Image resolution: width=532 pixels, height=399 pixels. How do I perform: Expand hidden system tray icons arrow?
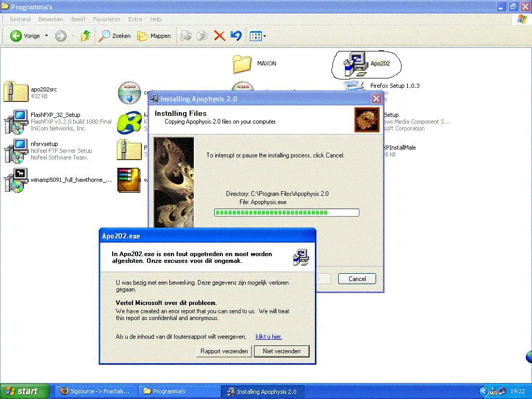(x=484, y=392)
